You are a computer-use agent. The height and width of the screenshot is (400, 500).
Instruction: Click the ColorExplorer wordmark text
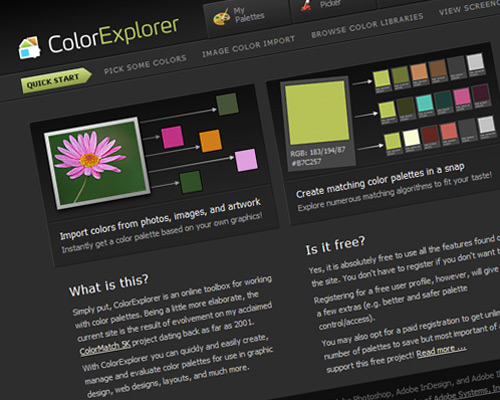[113, 35]
